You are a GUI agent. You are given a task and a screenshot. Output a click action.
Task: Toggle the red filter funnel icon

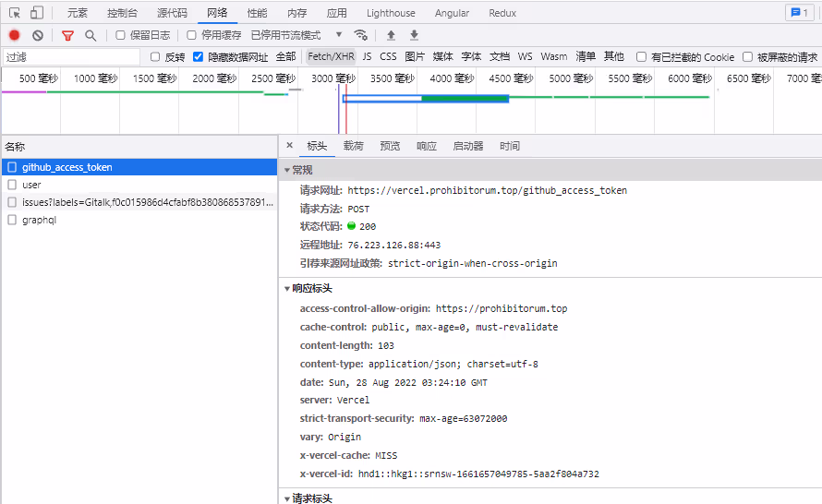click(67, 35)
